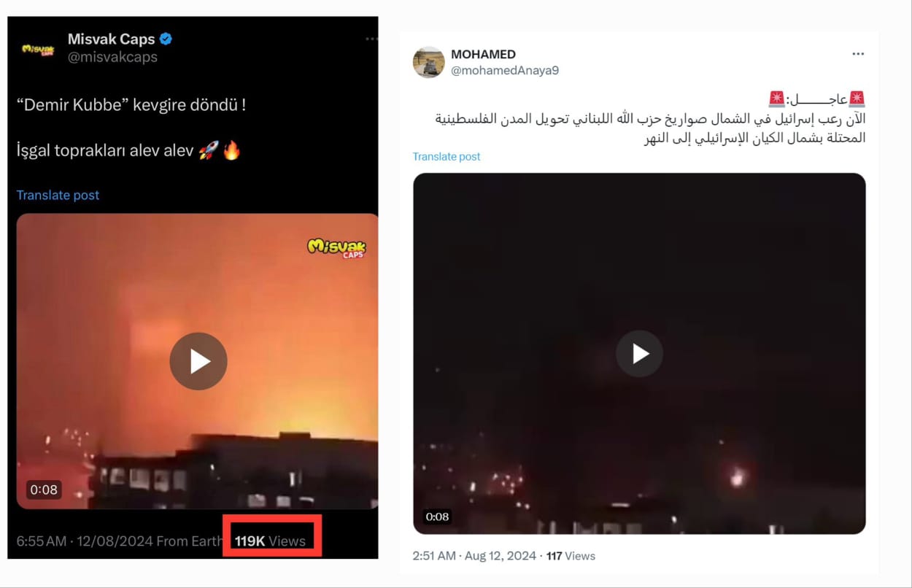This screenshot has height=588, width=912.
Task: Open the Misvak Caps profile avatar
Action: click(x=38, y=49)
